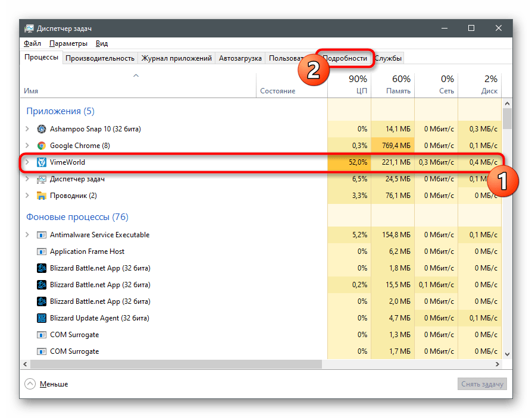Screen dimensions: 532x418
Task: Select the Приложения (5) group header
Action: coord(60,111)
